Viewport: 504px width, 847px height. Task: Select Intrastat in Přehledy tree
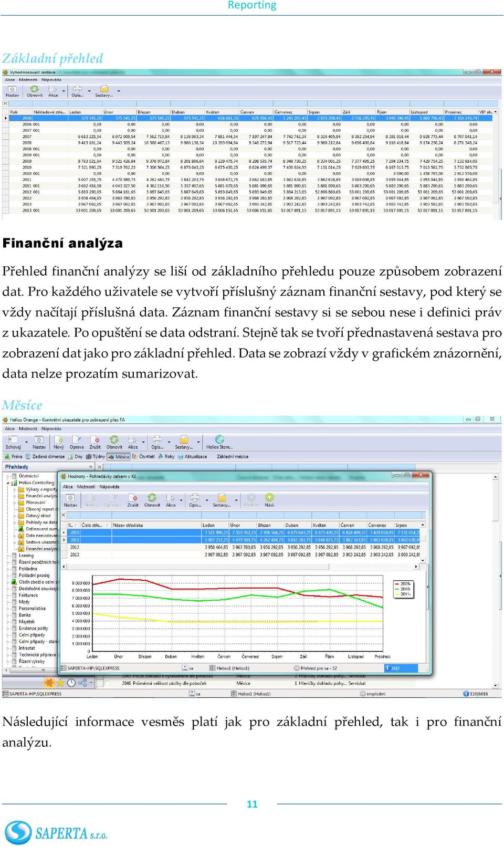coord(27,648)
